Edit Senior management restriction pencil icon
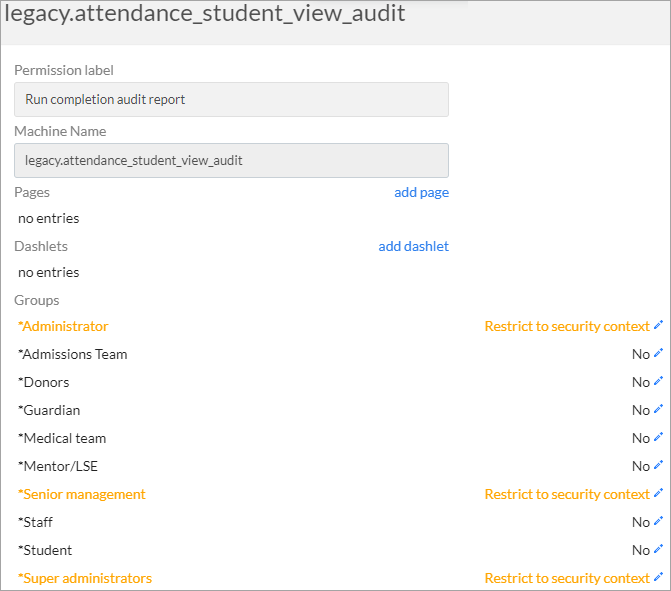Viewport: 671px width, 591px height. pyautogui.click(x=659, y=493)
